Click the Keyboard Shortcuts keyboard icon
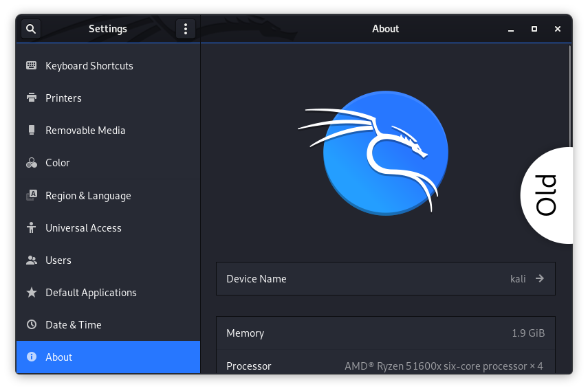This screenshot has width=588, height=391. click(x=32, y=65)
